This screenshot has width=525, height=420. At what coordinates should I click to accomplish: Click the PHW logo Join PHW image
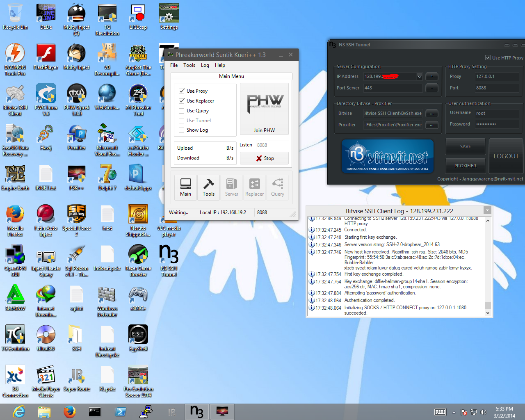point(264,109)
